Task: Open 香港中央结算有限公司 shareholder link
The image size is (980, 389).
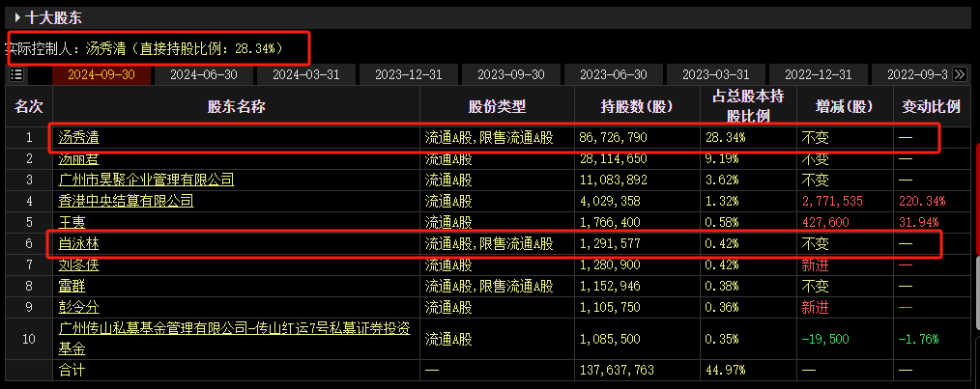Action: [126, 201]
